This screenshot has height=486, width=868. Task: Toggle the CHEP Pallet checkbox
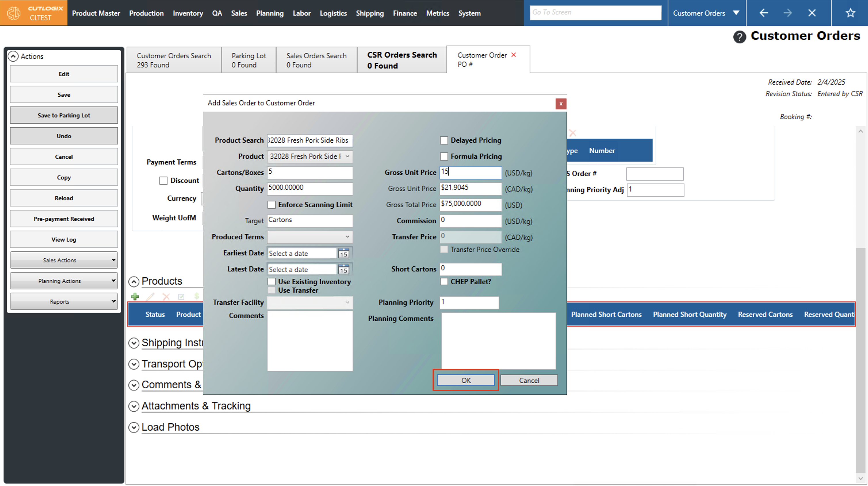[x=444, y=282]
